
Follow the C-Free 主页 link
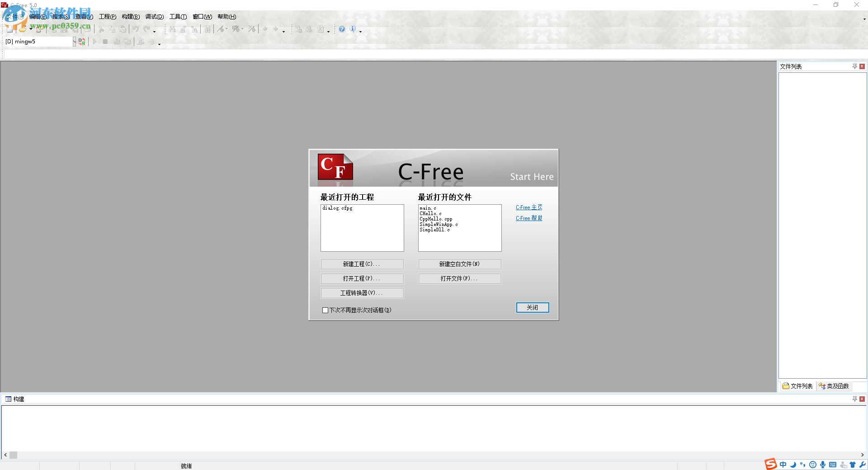click(x=528, y=207)
